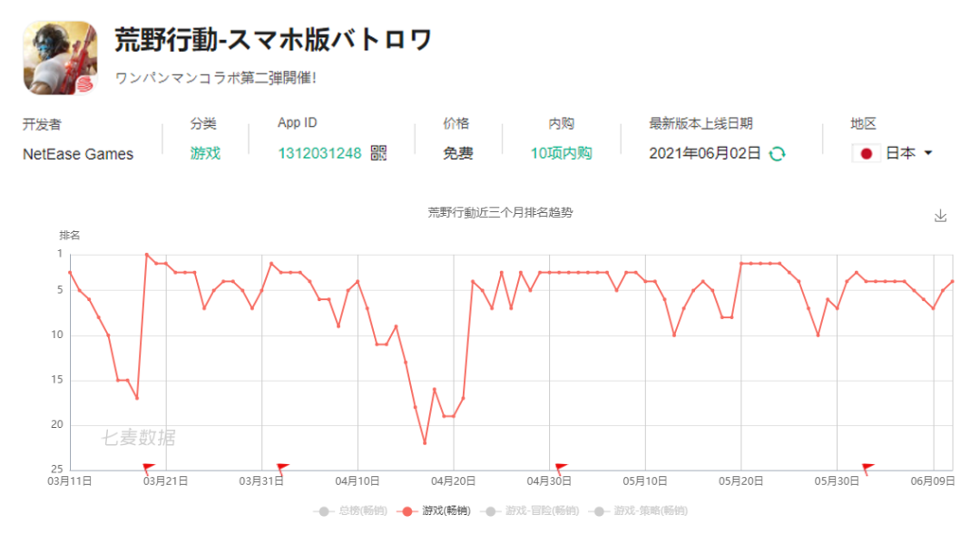Click the red flag marker near 04月30日
The width and height of the screenshot is (980, 534).
coord(561,469)
